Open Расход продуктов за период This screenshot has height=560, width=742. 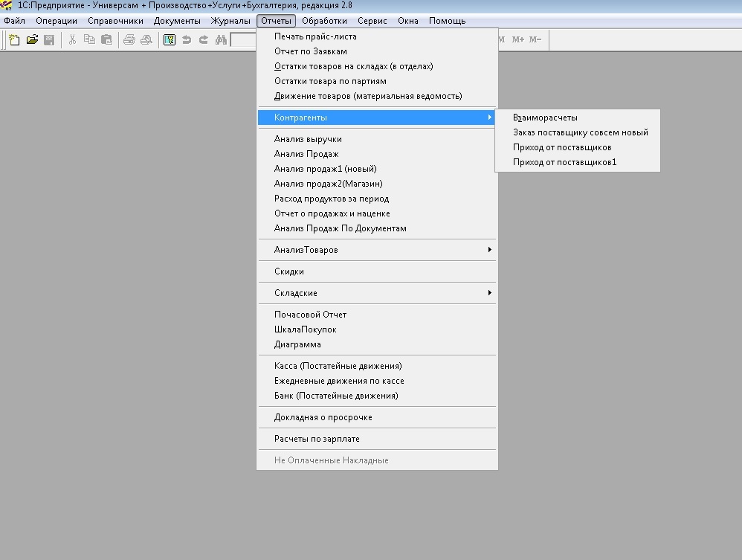[x=377, y=199]
